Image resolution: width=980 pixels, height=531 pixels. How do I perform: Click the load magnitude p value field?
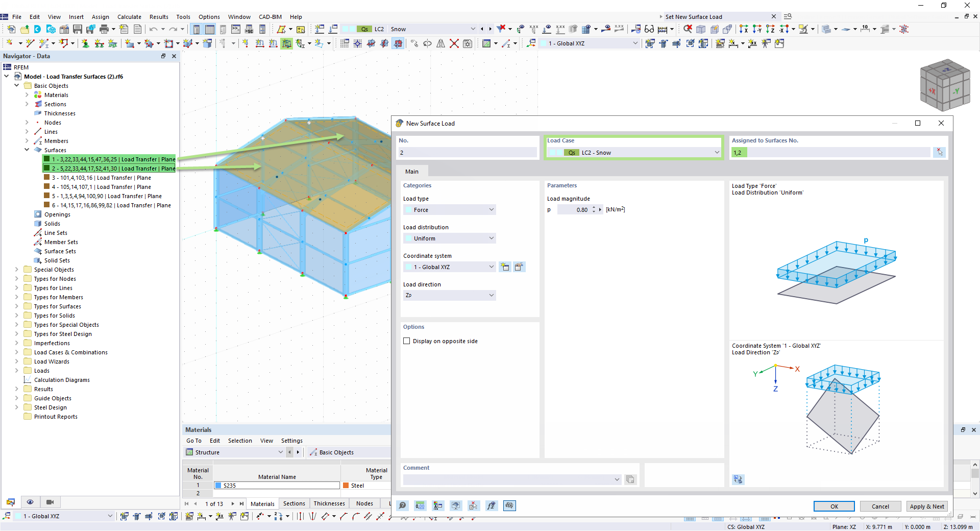573,210
